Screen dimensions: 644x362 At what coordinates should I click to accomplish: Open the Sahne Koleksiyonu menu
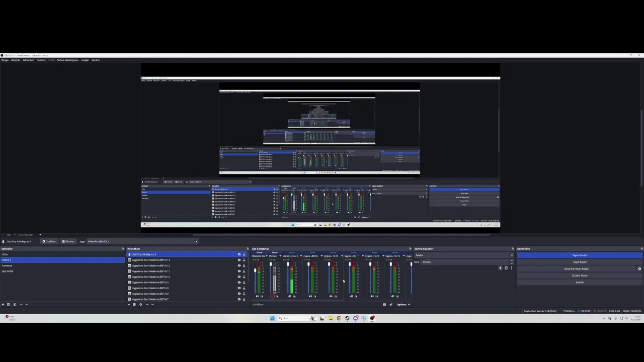(67, 60)
